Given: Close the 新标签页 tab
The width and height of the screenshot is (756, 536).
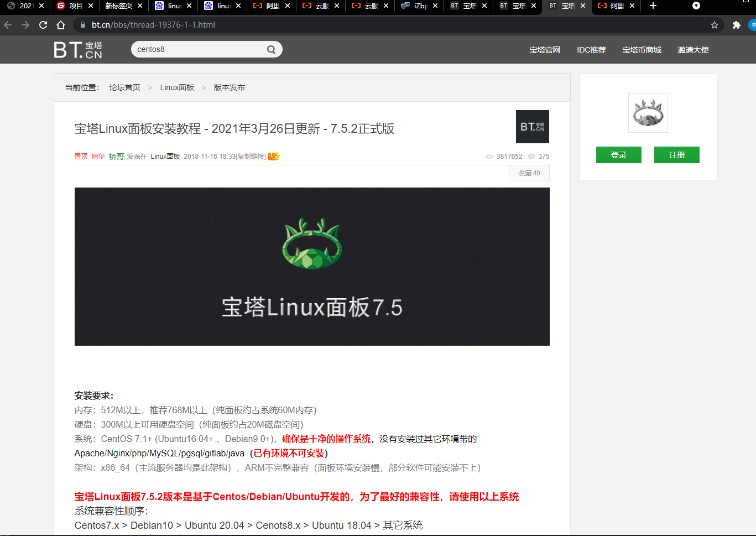Looking at the screenshot, I should [x=140, y=6].
